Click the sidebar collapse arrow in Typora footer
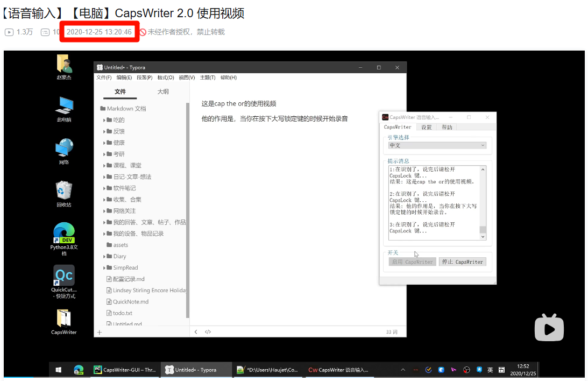 click(x=196, y=332)
